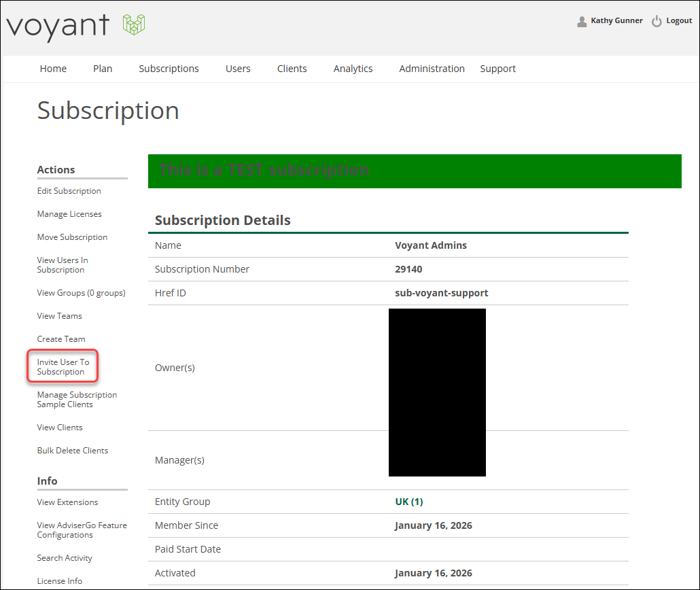This screenshot has width=700, height=590.
Task: Click the UK (1) entity group link
Action: pos(409,502)
